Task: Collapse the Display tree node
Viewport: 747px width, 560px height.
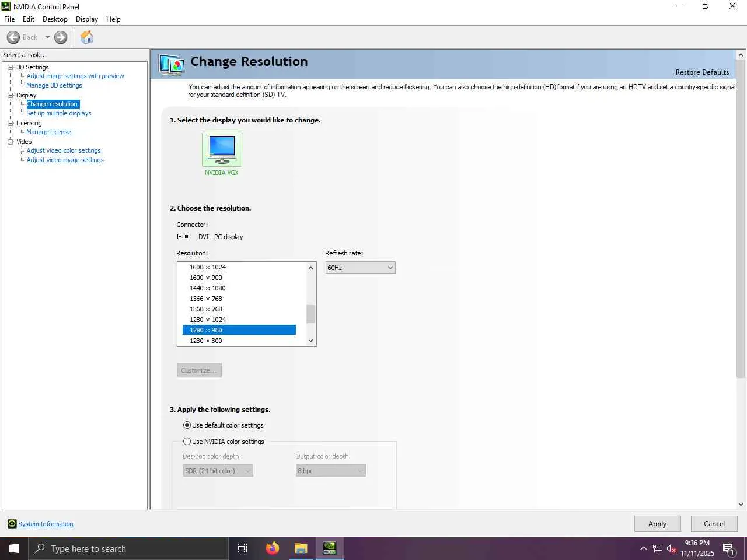Action: click(10, 95)
